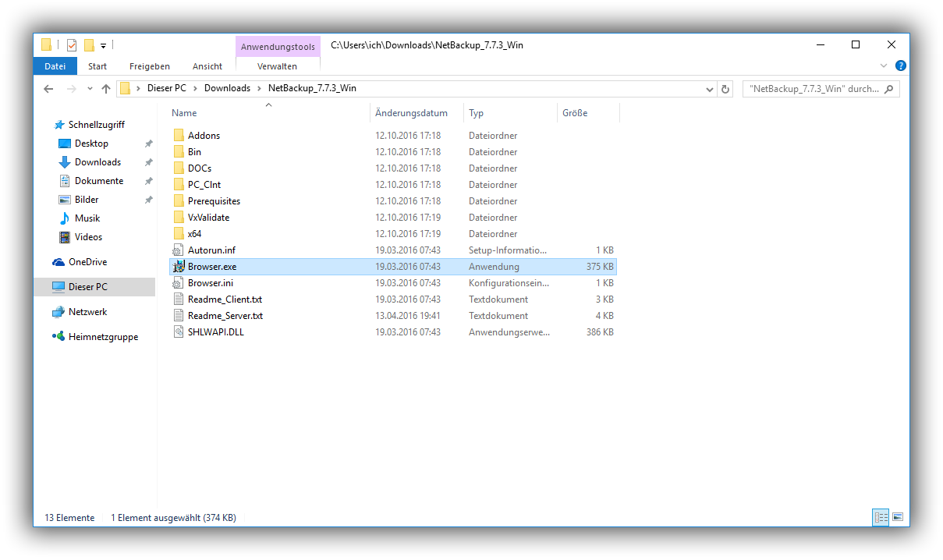This screenshot has width=943, height=560.
Task: Select Desktop in the navigation pane
Action: click(x=91, y=144)
